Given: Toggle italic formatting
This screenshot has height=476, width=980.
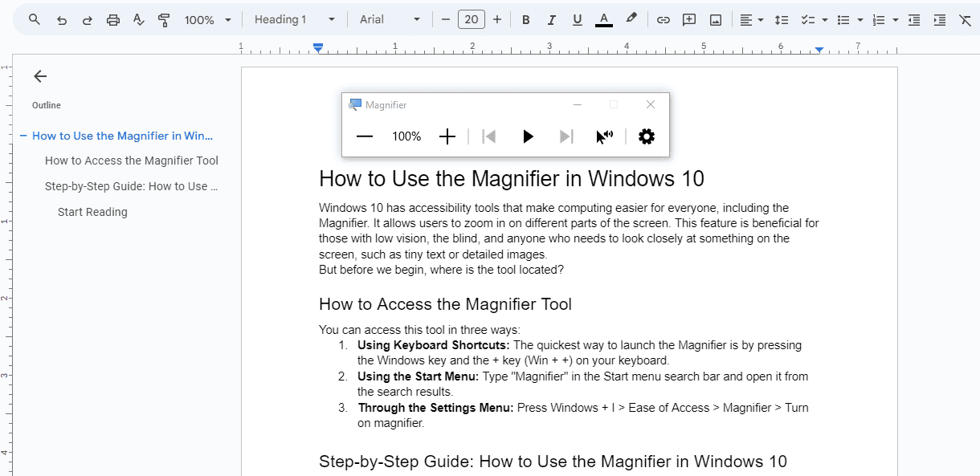Looking at the screenshot, I should (x=551, y=20).
